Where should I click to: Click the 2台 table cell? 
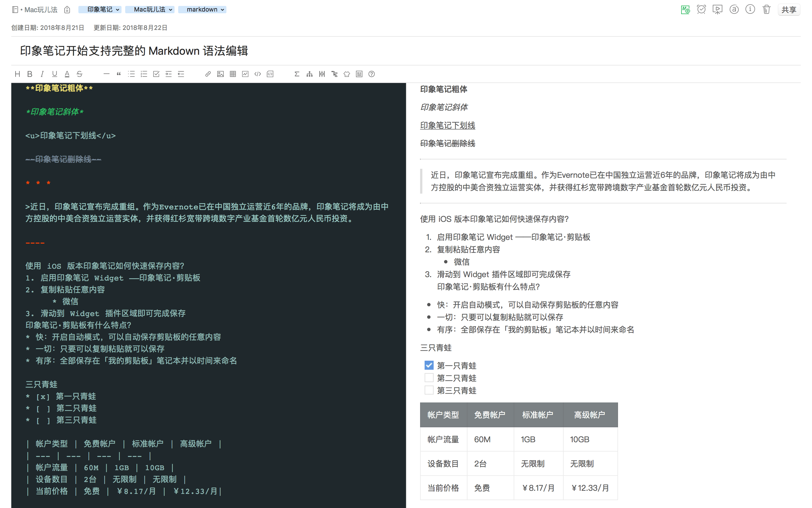click(x=490, y=464)
